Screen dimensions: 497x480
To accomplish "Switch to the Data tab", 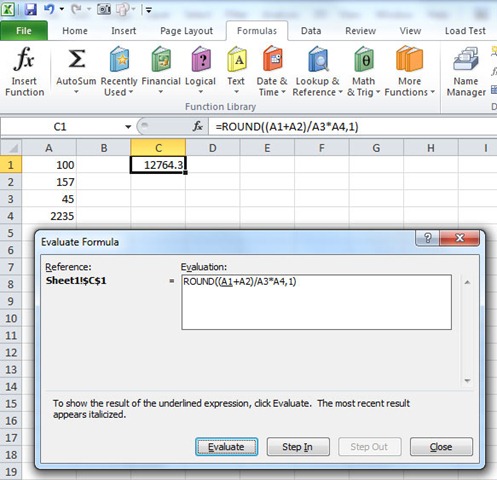I will click(311, 31).
